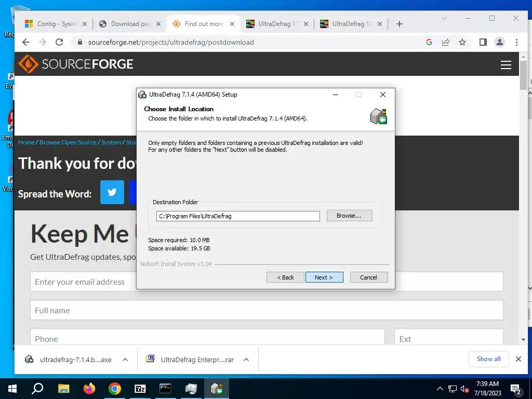532x399 pixels.
Task: Click the UltraDefrag installer icon in dialog header
Action: click(x=379, y=116)
